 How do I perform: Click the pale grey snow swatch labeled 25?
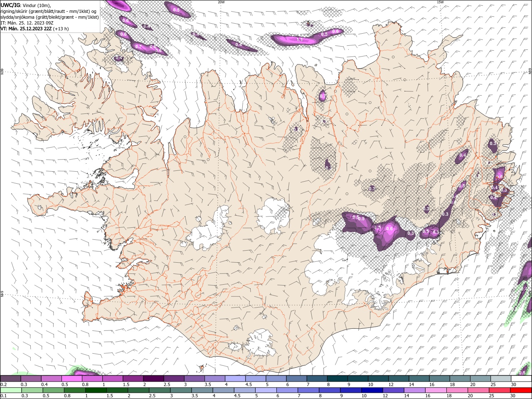pyautogui.click(x=501, y=379)
